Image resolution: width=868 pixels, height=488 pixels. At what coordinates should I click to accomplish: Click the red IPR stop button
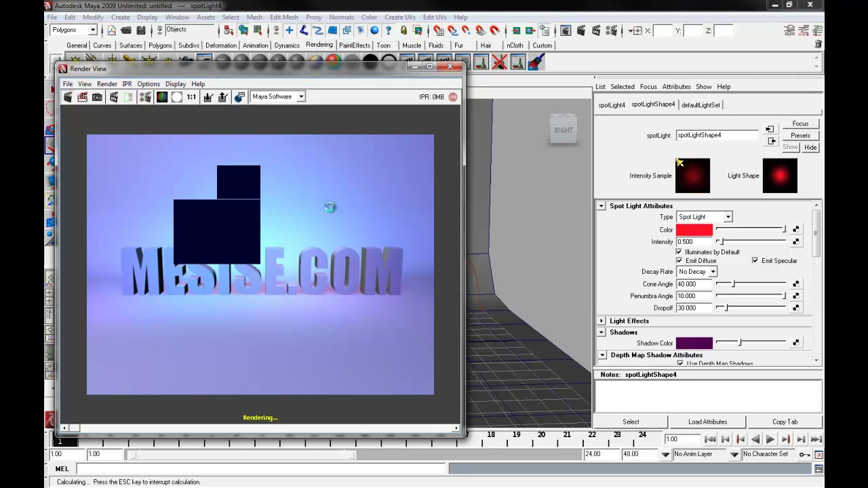[453, 97]
